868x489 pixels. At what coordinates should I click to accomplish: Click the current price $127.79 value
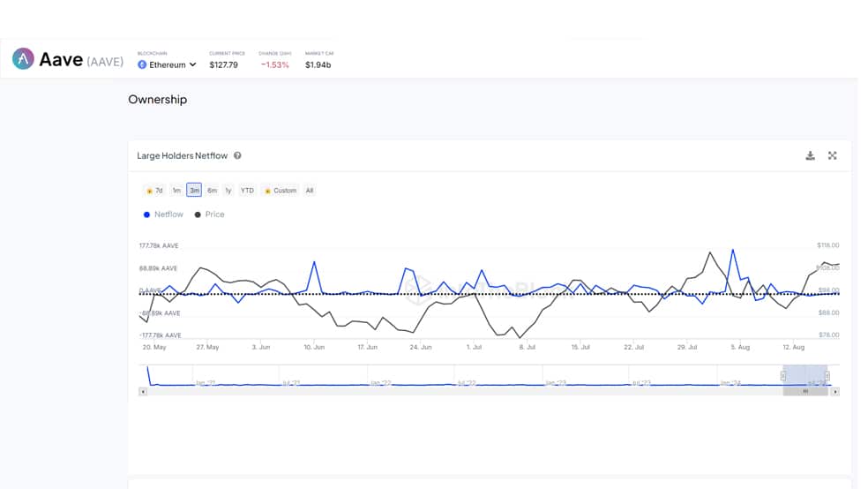tap(224, 64)
